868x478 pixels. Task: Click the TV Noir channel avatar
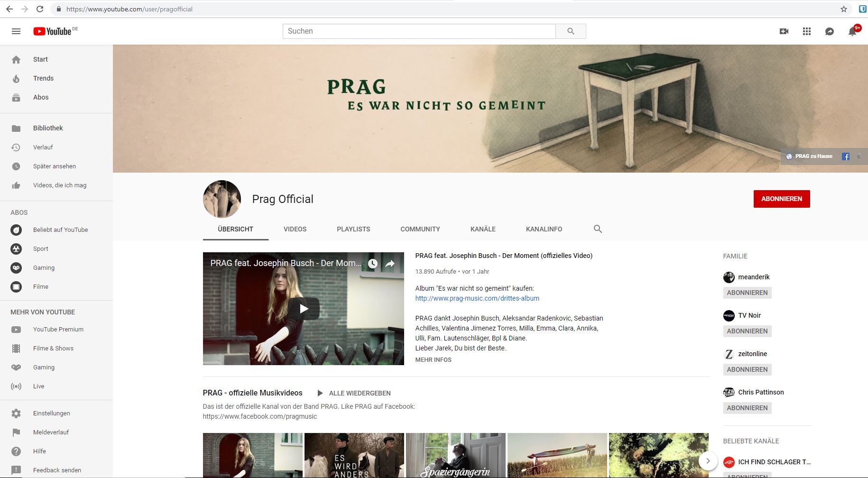pos(729,316)
